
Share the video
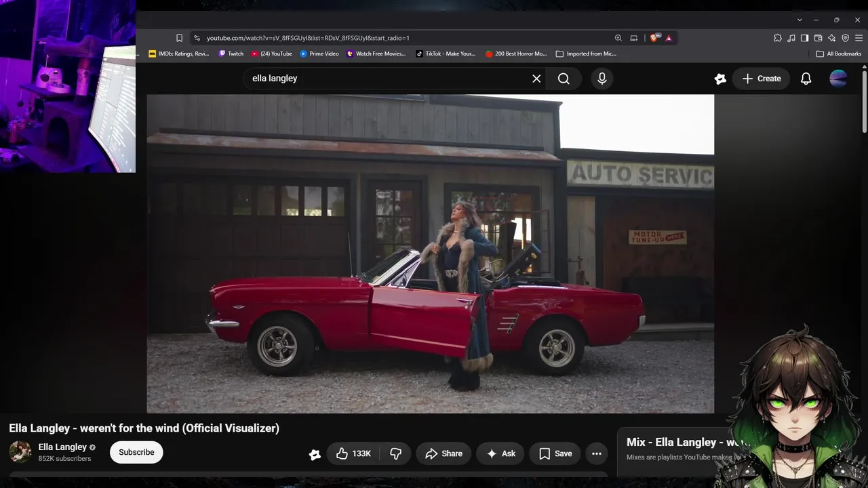click(x=443, y=453)
